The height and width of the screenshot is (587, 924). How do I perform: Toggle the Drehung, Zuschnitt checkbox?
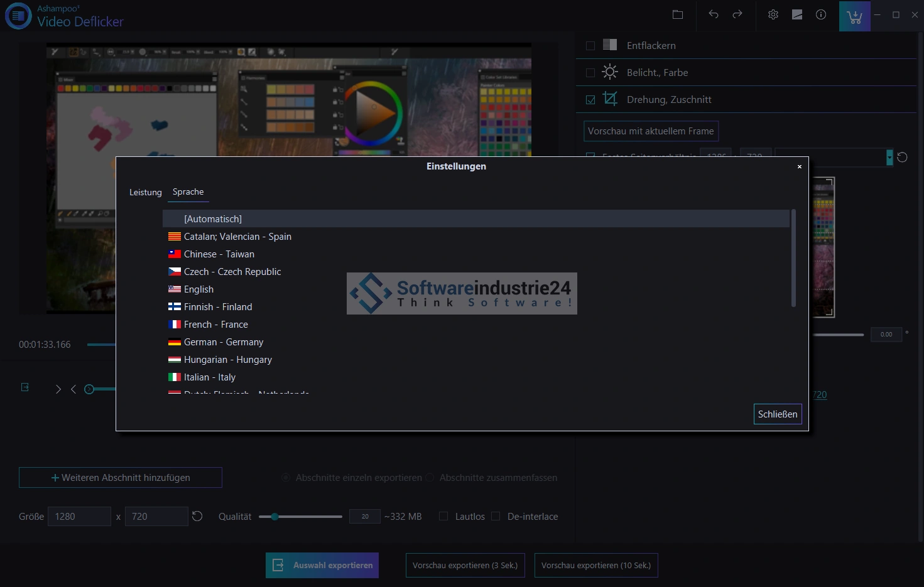pos(590,100)
